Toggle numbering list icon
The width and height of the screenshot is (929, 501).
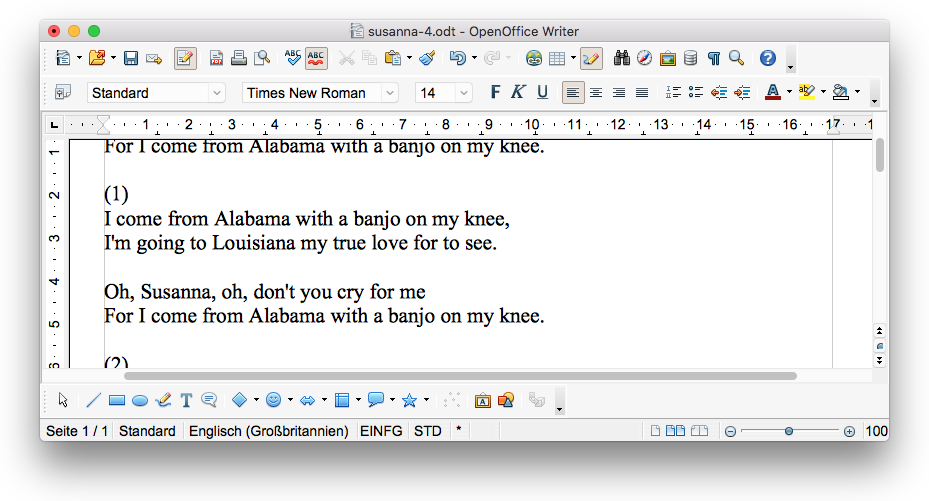(673, 92)
